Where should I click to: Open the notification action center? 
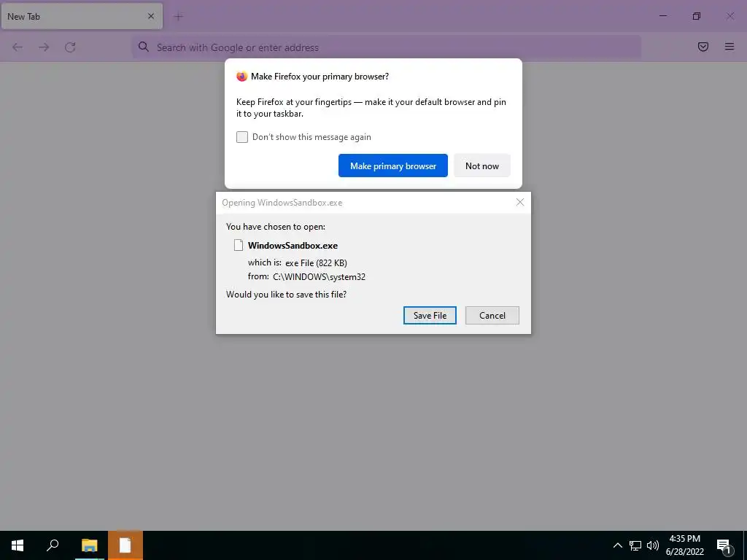point(724,545)
